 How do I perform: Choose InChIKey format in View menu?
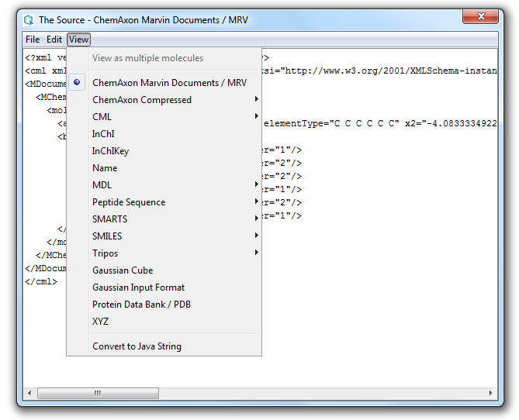tap(110, 151)
